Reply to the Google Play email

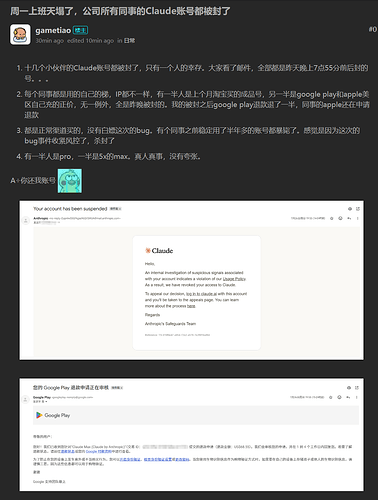pos(348,397)
